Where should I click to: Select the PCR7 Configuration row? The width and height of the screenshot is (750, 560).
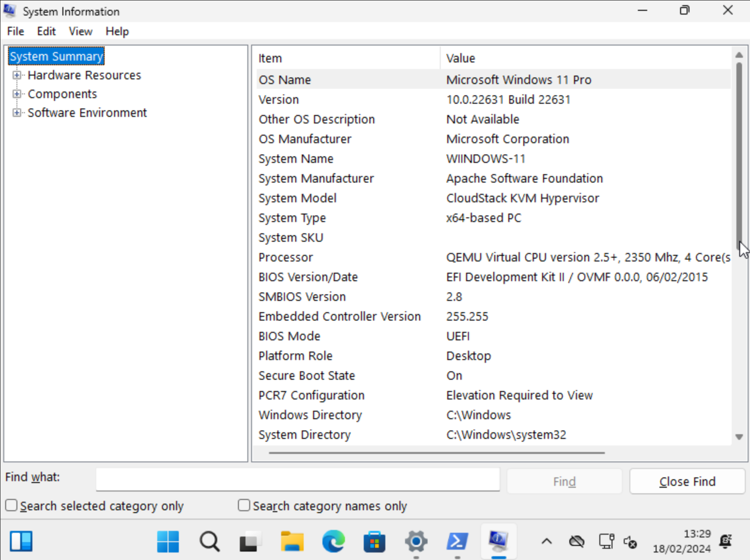coord(494,395)
